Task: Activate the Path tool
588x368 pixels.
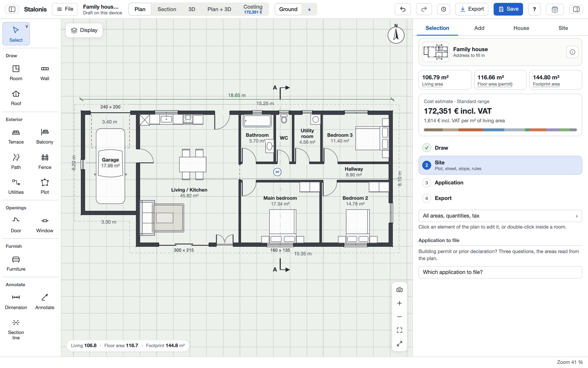Action: 16,161
